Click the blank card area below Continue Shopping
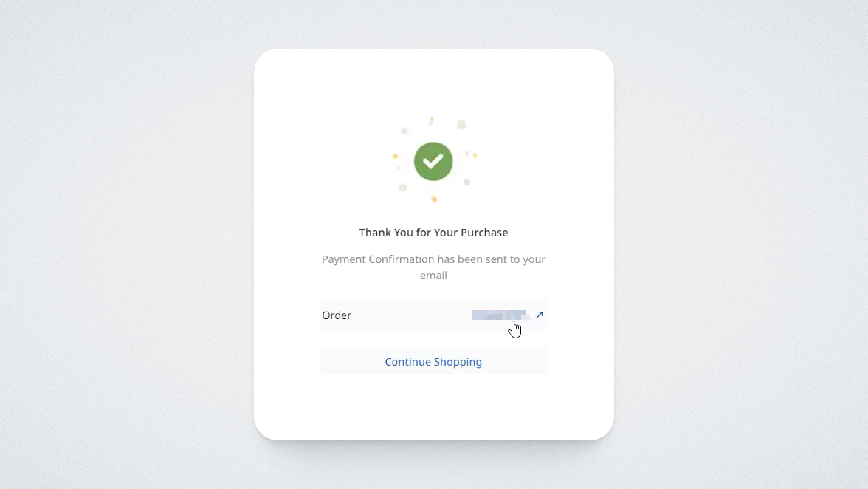 click(433, 406)
